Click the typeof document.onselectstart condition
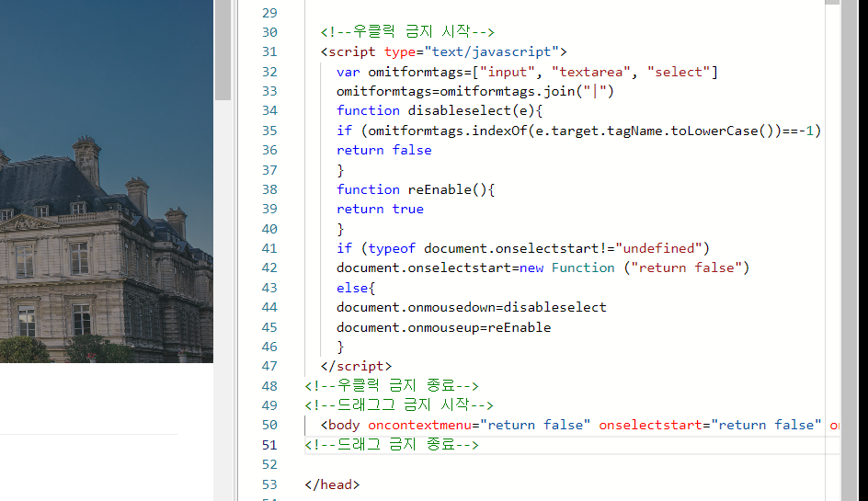868x501 pixels. (x=523, y=248)
